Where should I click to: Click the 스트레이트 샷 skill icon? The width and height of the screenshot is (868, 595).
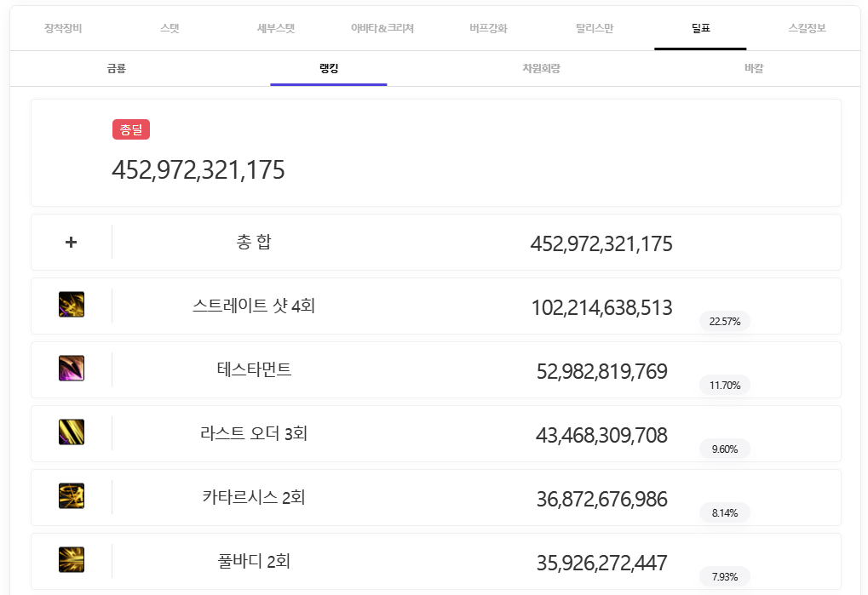click(72, 305)
